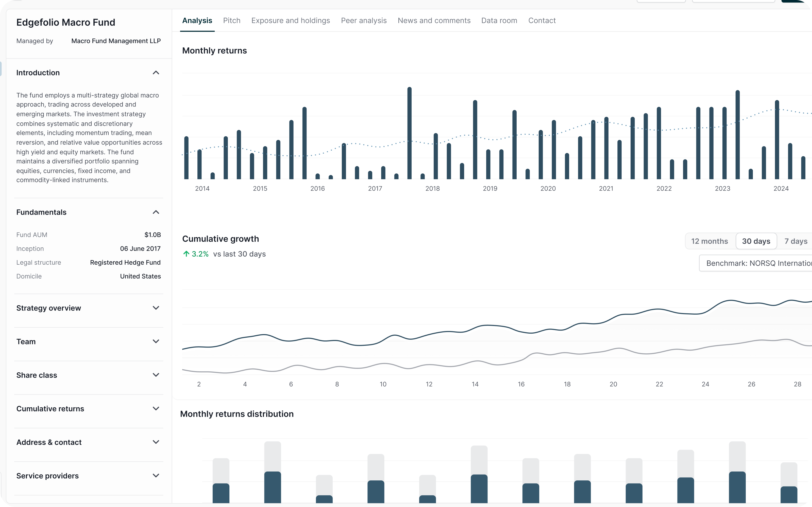Expand the Share class section
This screenshot has width=812, height=507.
click(156, 375)
